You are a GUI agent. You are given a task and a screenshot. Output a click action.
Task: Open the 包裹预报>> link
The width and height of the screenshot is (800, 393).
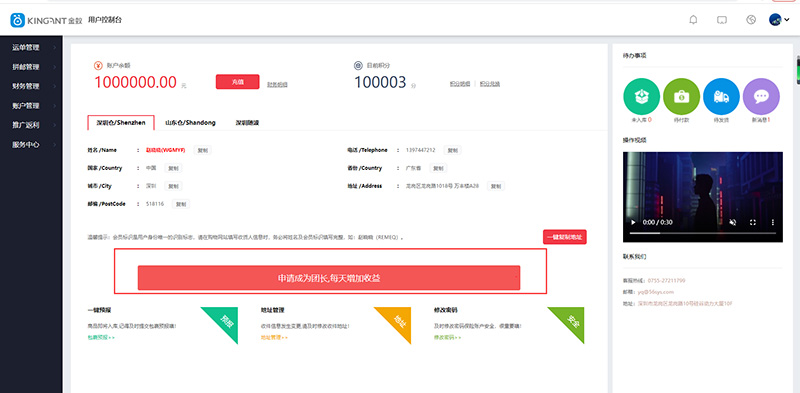(101, 338)
